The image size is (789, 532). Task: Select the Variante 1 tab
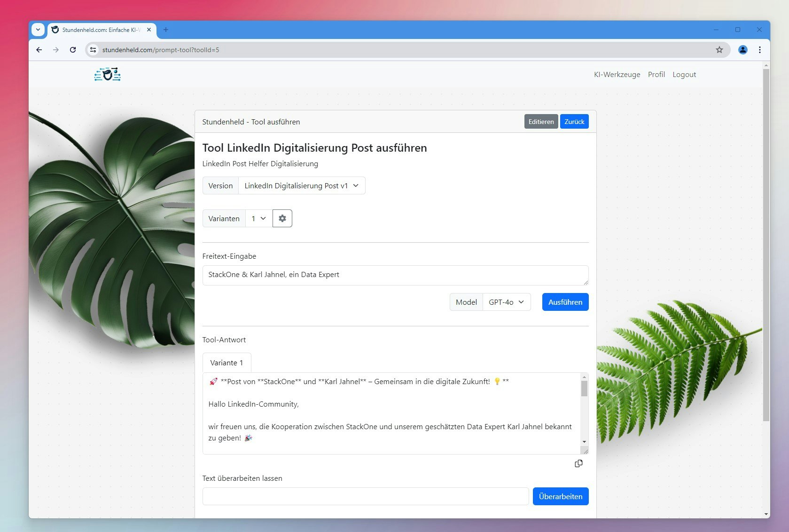(227, 362)
